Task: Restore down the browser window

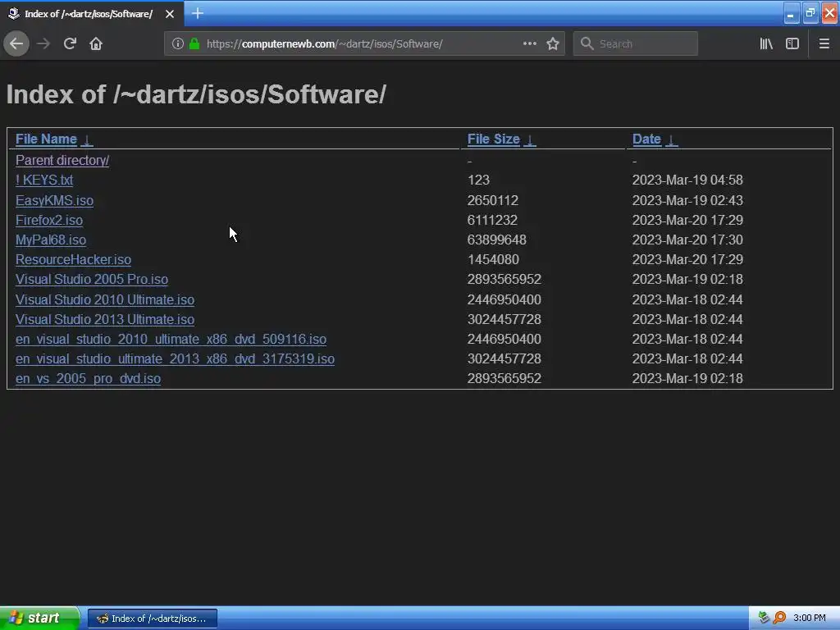Action: 810,13
